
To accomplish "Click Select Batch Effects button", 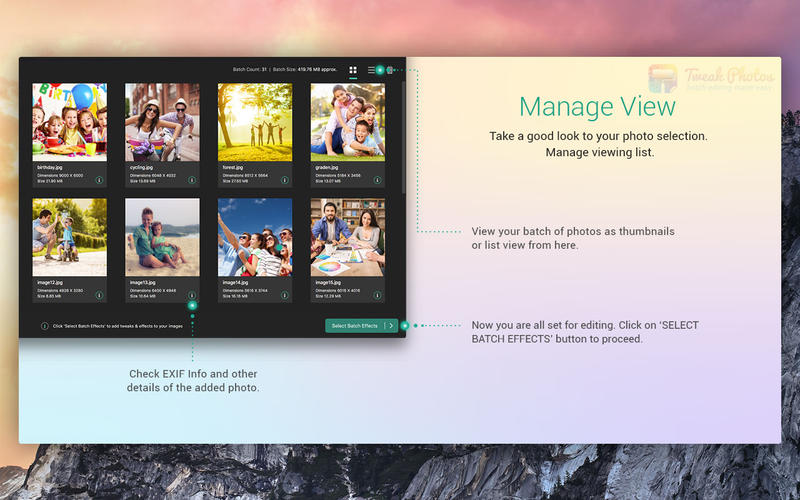I will (x=362, y=326).
